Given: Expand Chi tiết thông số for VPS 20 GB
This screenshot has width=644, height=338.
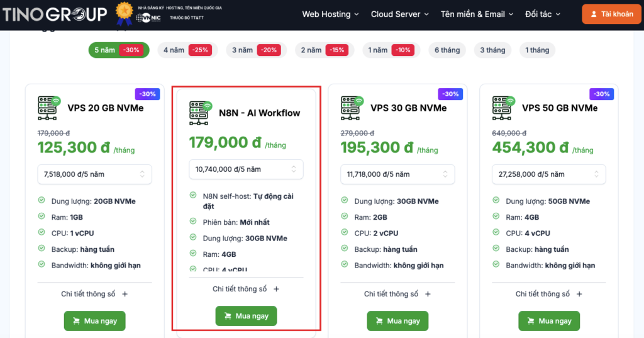Looking at the screenshot, I should click(94, 294).
